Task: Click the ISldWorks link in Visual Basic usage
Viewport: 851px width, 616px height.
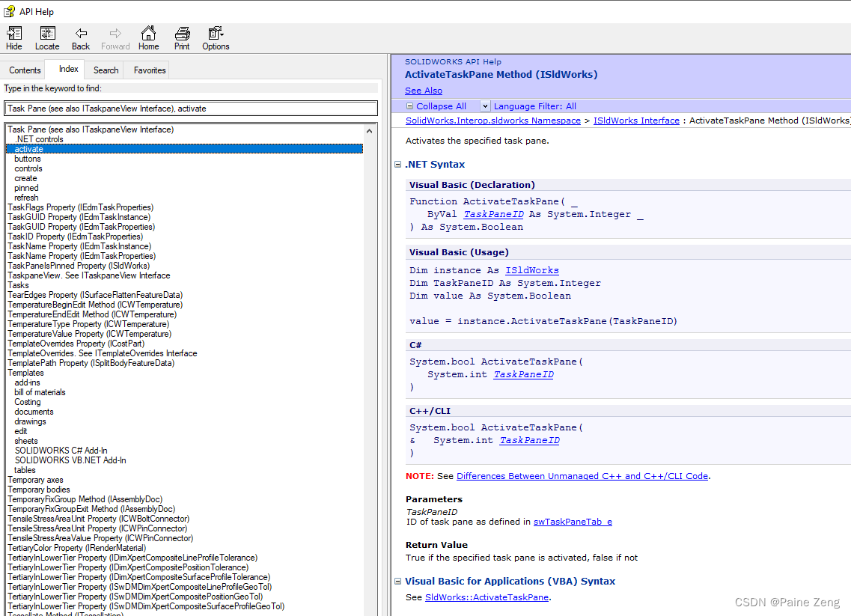Action: pyautogui.click(x=532, y=270)
